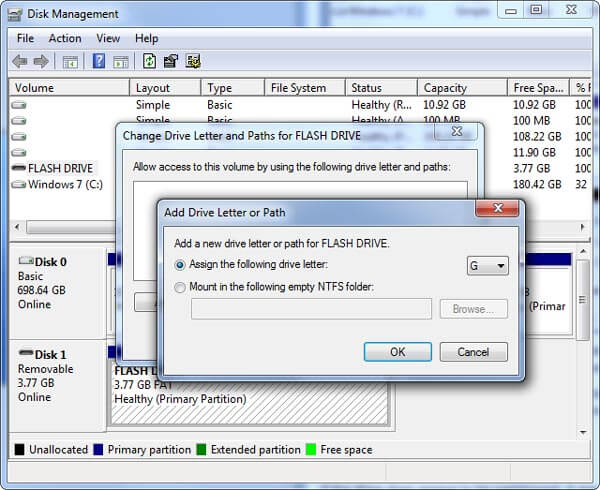Select 'Mount in the following empty NTFS folder'
Image resolution: width=600 pixels, height=490 pixels.
pyautogui.click(x=181, y=287)
